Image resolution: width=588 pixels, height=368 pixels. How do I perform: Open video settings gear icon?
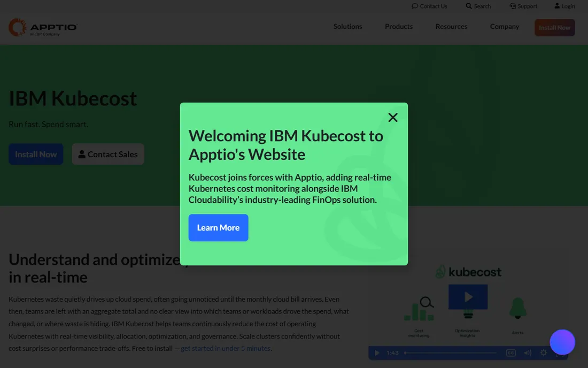point(544,353)
